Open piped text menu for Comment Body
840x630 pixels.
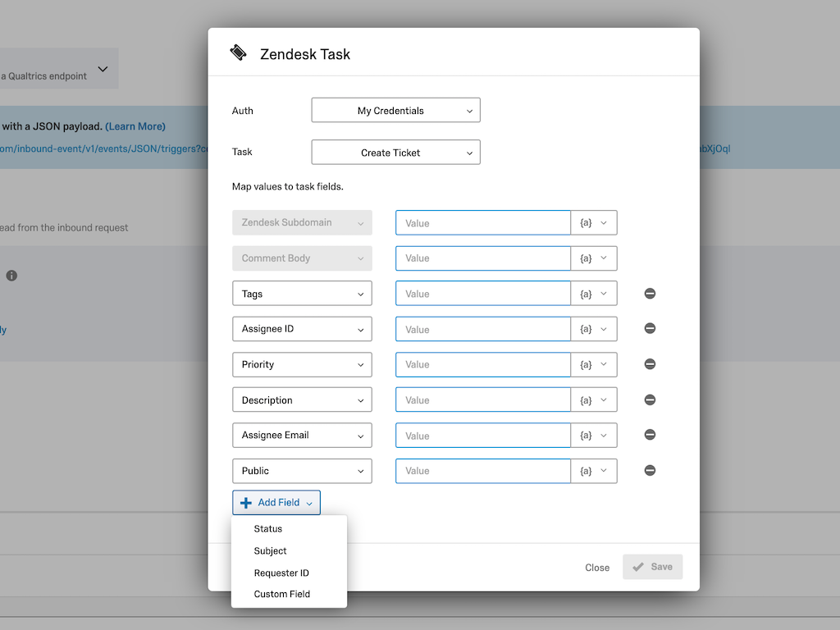[594, 258]
